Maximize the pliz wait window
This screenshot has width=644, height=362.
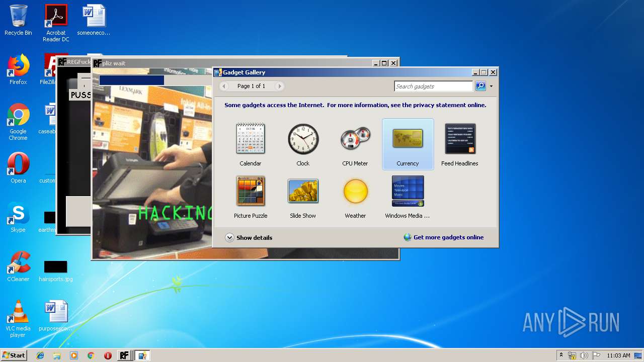click(x=384, y=63)
